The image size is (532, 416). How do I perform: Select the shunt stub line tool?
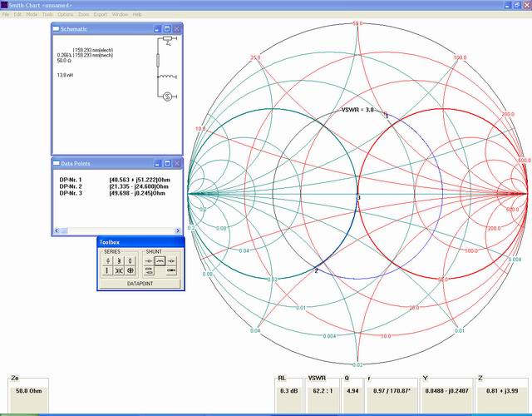[x=149, y=270]
